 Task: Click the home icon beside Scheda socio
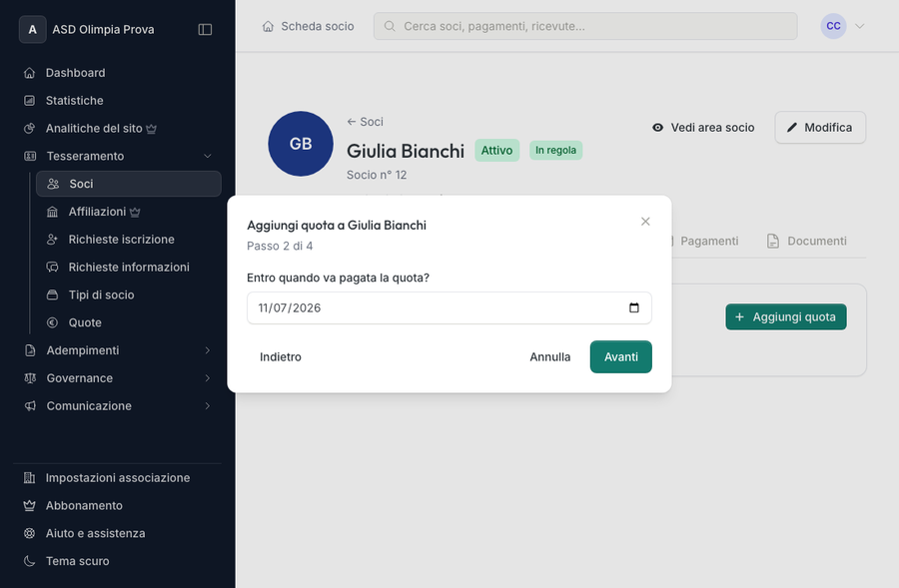tap(268, 26)
